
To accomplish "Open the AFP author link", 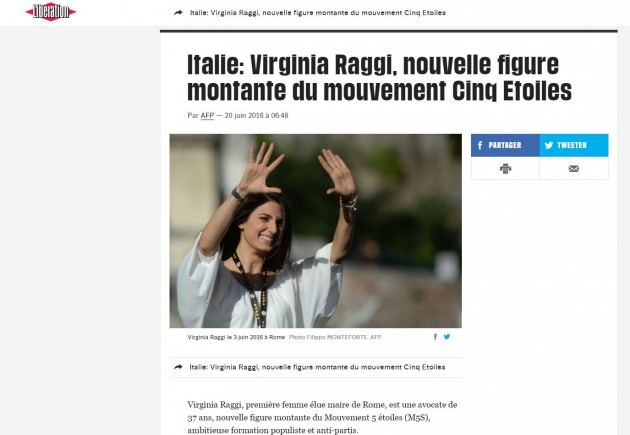I will coord(207,115).
